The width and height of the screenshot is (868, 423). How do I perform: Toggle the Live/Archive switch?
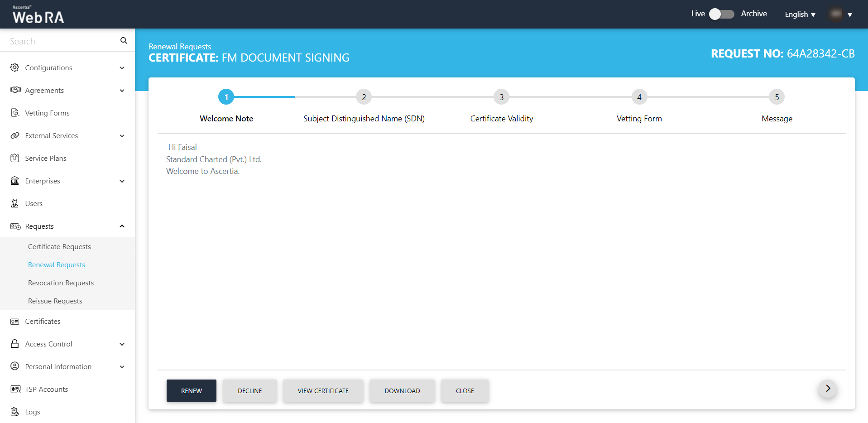coord(721,14)
